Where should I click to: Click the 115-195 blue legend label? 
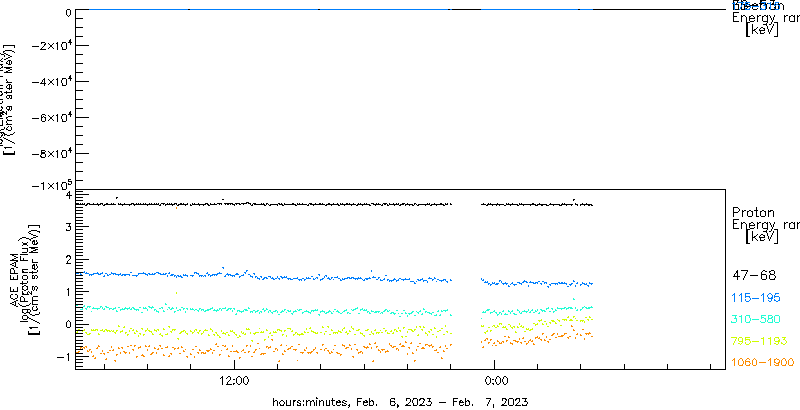pyautogui.click(x=758, y=298)
